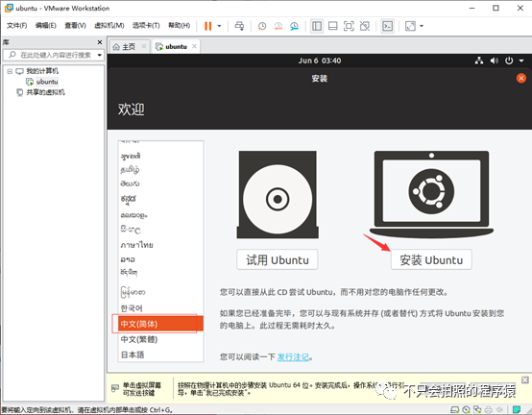
Task: Open the 帮助(H) menu
Action: (x=180, y=25)
